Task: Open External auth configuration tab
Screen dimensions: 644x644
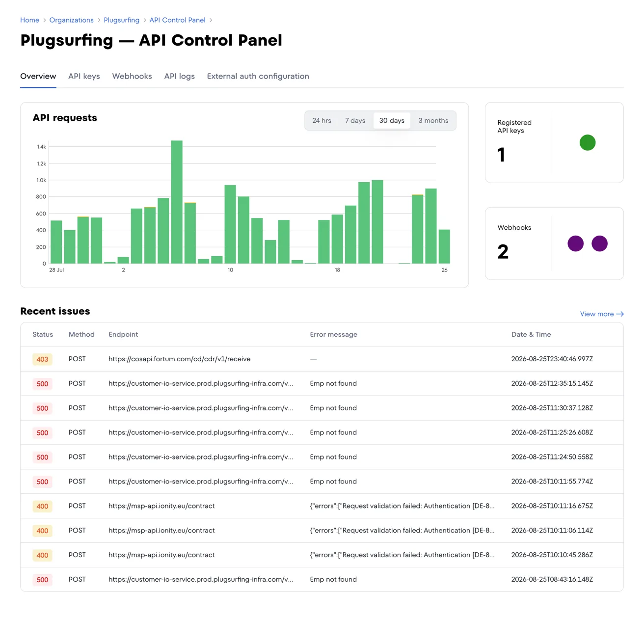Action: (x=258, y=76)
